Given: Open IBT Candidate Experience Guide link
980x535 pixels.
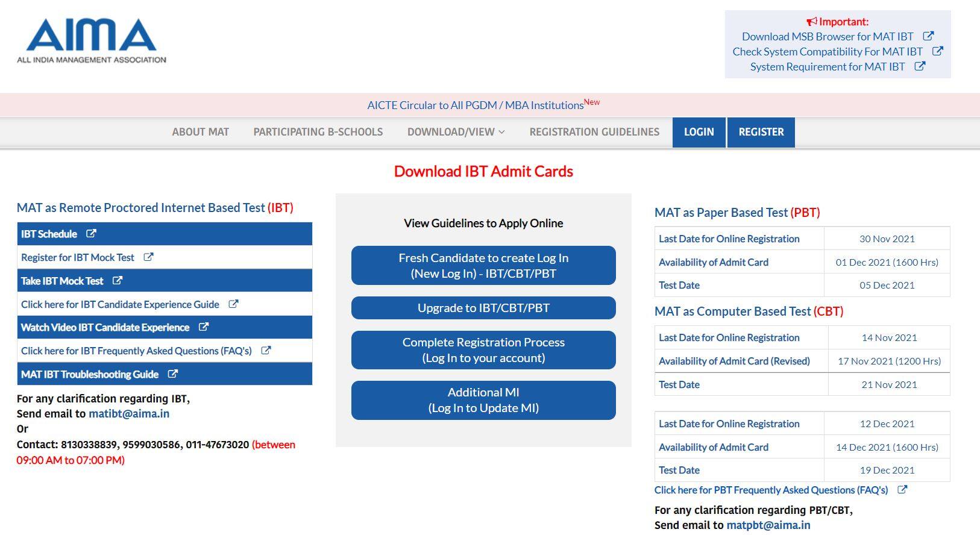Looking at the screenshot, I should click(120, 304).
